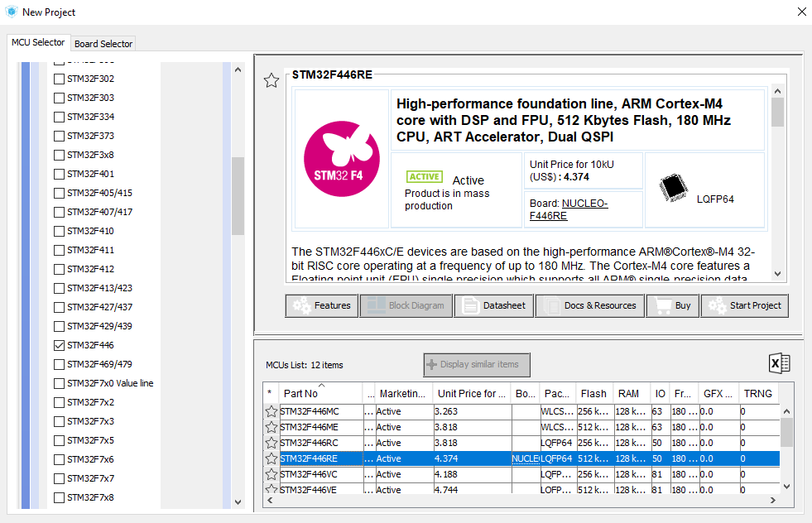This screenshot has width=812, height=523.
Task: Sort by Unit Price column header
Action: pos(472,394)
